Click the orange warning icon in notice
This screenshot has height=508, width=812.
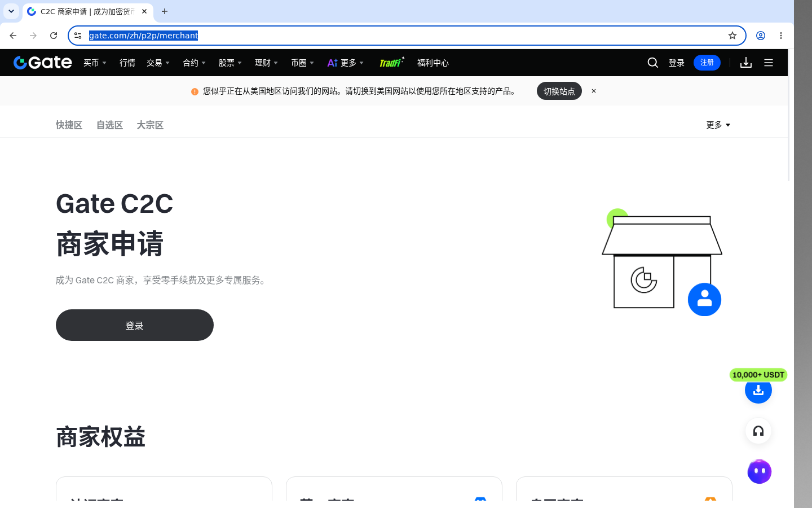point(195,91)
